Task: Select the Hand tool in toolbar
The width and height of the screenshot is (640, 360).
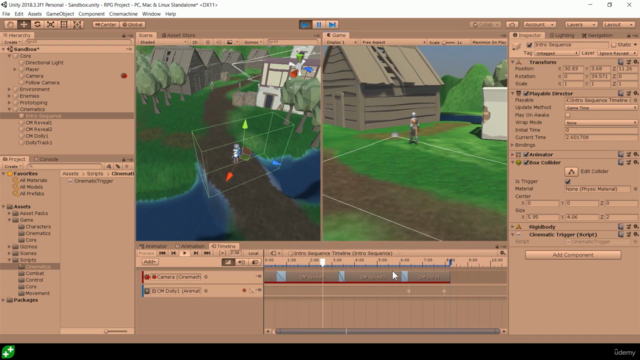Action: click(11, 24)
